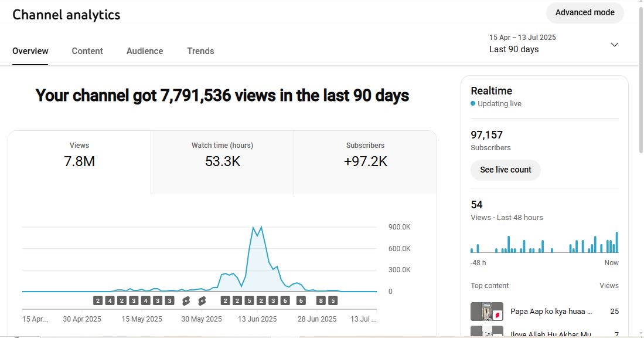Click the 30 Apr 2025 axis date
The image size is (644, 338).
click(81, 319)
